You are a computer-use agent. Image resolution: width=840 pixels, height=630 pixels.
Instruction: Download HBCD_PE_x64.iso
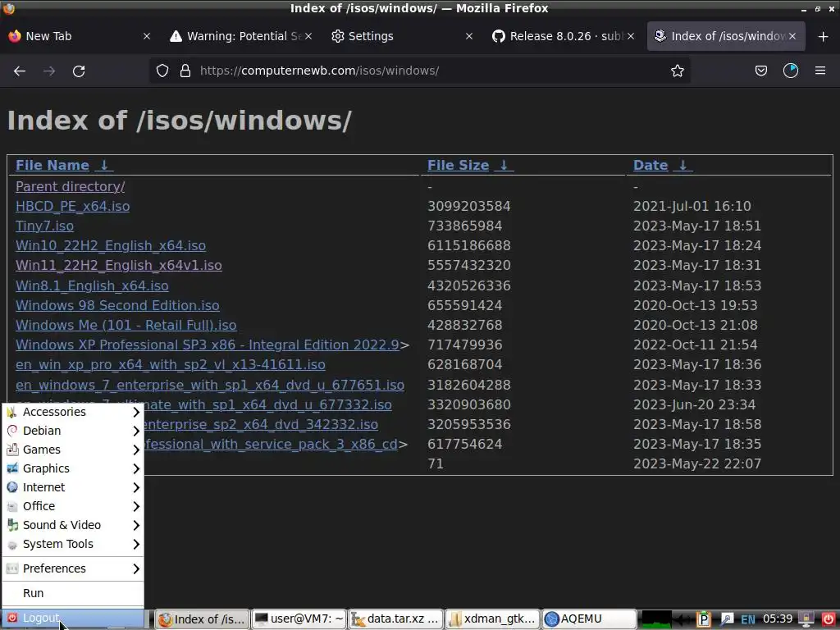(x=72, y=206)
